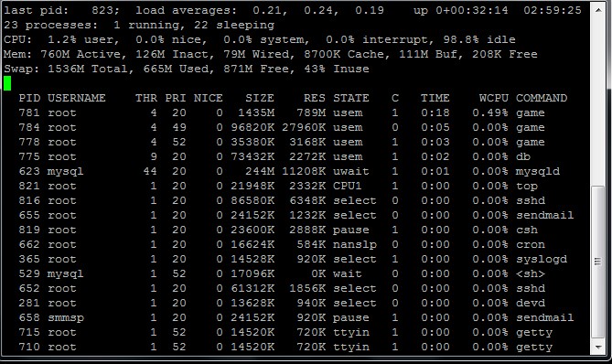
Task: Click the devd command name
Action: 531,303
